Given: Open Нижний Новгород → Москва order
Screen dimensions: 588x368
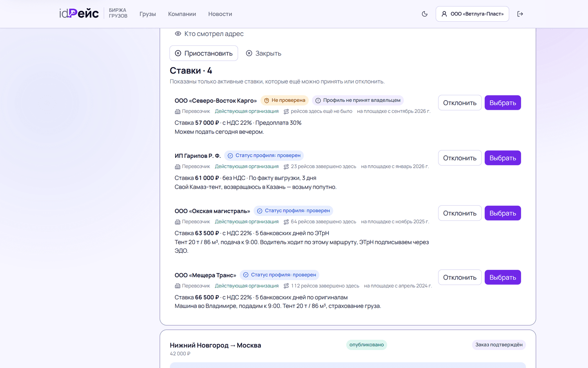Looking at the screenshot, I should click(216, 345).
